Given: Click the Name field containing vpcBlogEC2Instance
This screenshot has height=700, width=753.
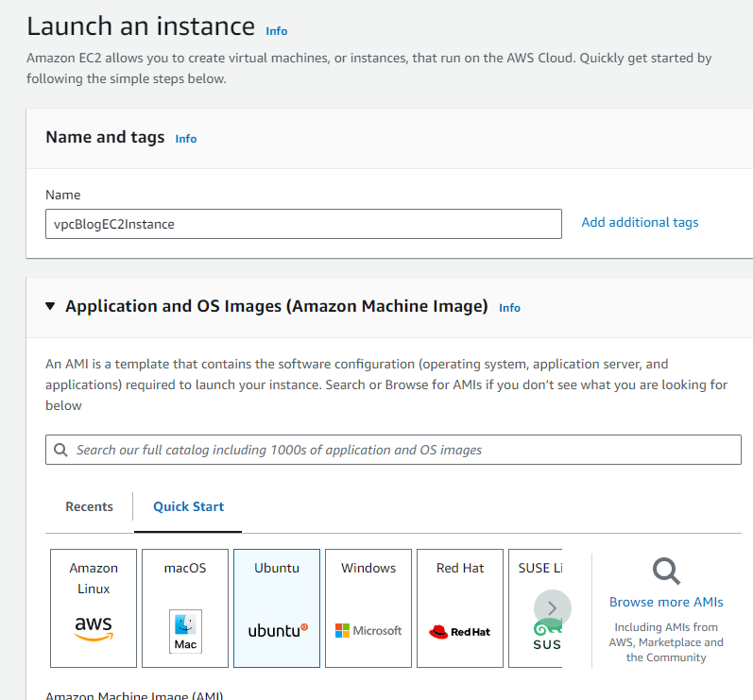Looking at the screenshot, I should click(x=303, y=224).
